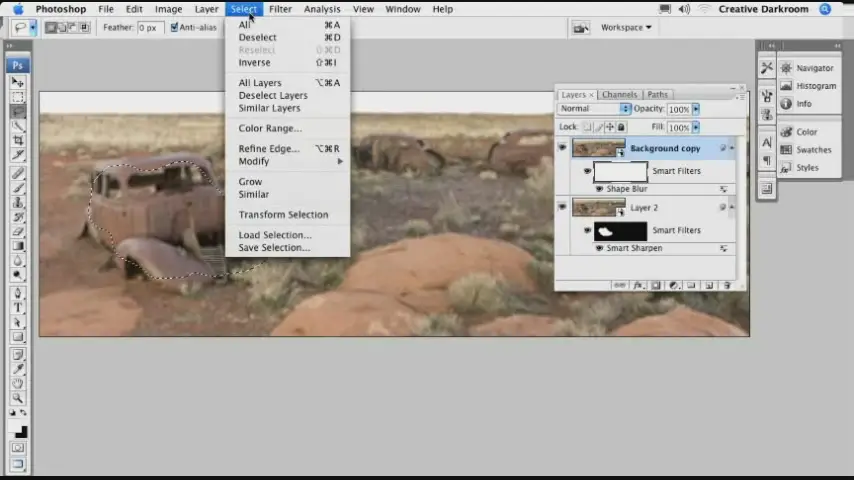This screenshot has width=854, height=480.
Task: Click the macOS Spotlight search icon
Action: 825,9
